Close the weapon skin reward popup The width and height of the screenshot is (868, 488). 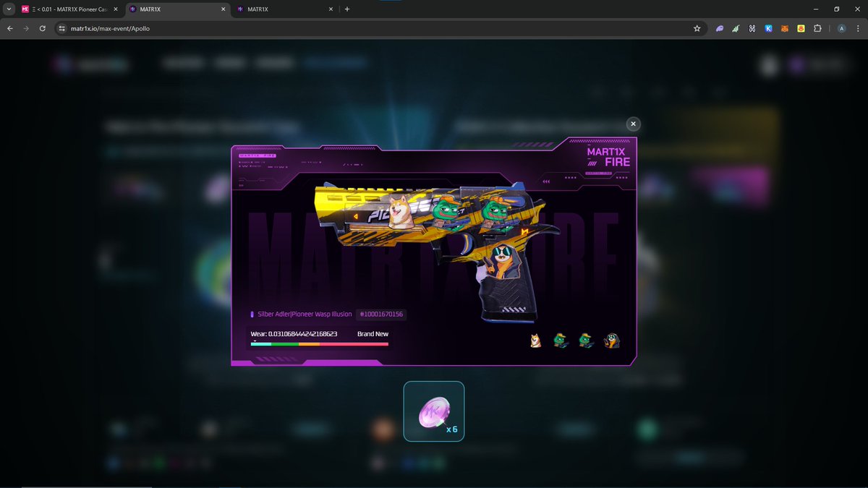click(x=633, y=124)
